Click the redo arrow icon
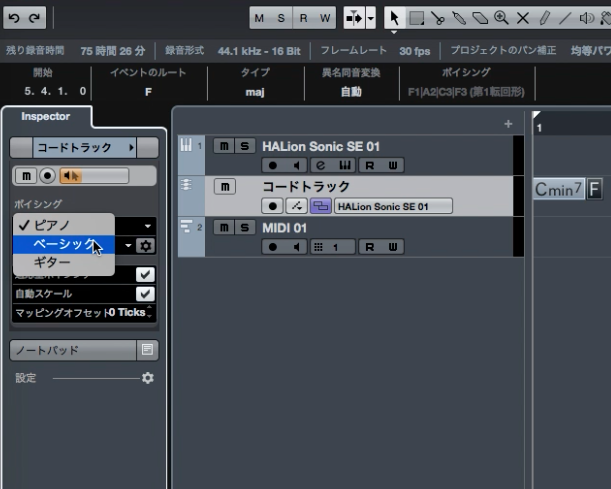This screenshot has height=489, width=611. coord(35,18)
